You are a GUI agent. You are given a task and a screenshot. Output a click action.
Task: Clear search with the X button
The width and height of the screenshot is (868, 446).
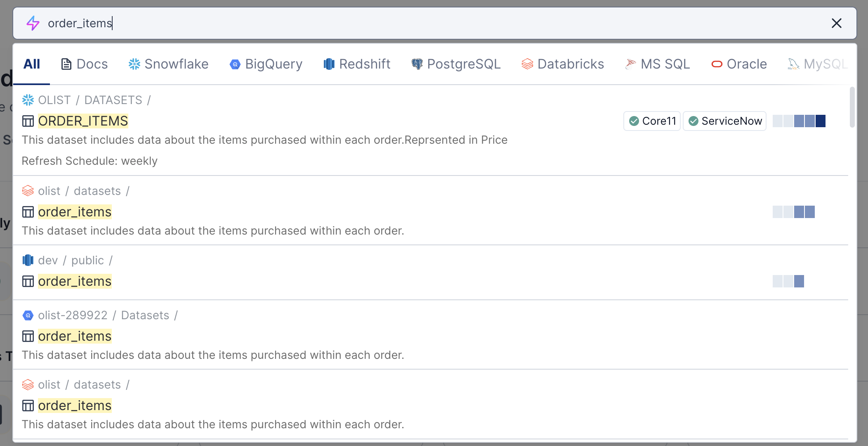pyautogui.click(x=836, y=23)
